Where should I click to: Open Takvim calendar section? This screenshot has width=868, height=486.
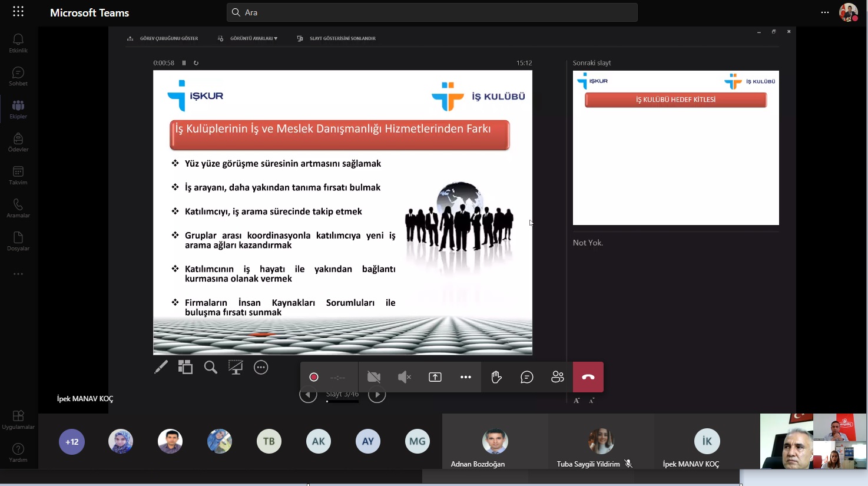click(18, 175)
